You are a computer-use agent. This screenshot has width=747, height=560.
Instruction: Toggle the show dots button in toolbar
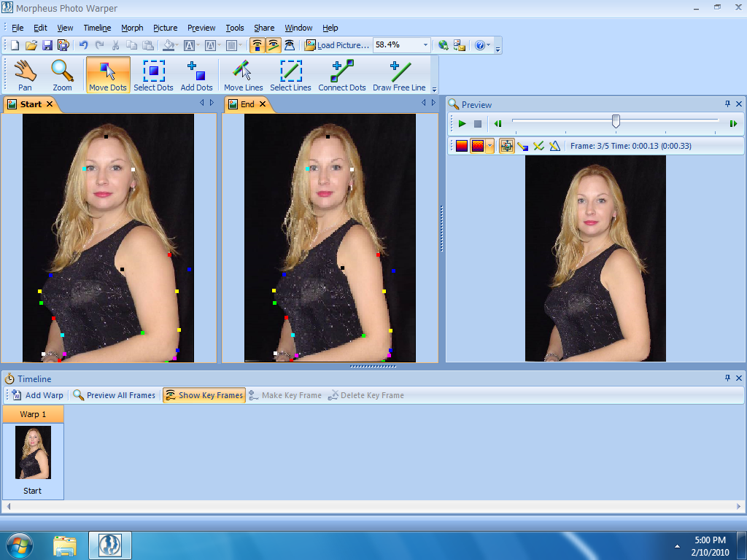257,45
